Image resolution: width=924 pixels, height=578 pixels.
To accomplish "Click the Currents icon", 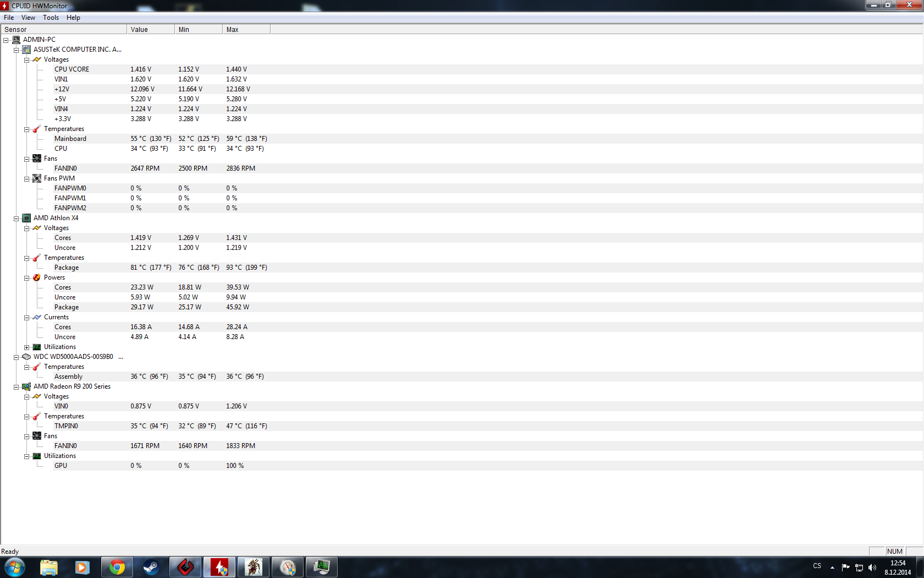I will (x=37, y=317).
